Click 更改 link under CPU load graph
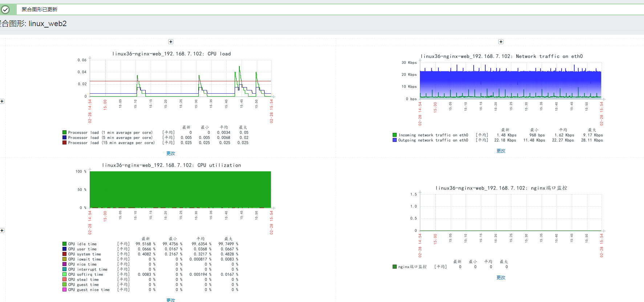Screen dimensions: 644x302 pos(171,154)
